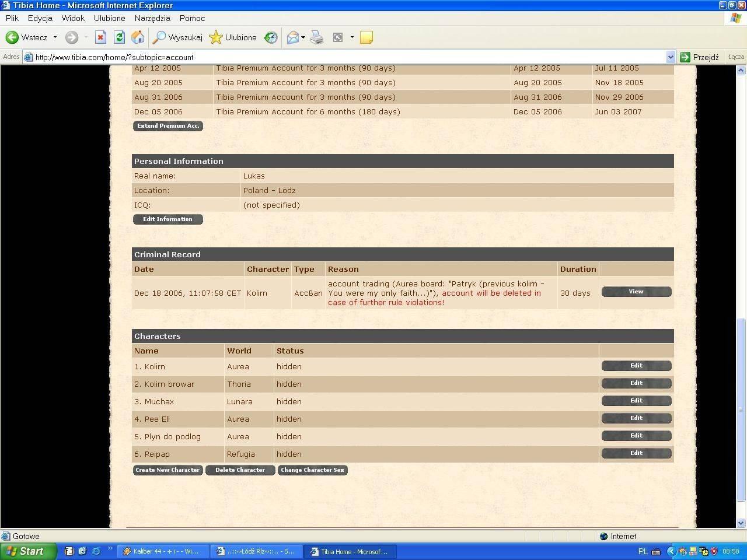Click the Windows logo in IE corner
Screen dimensions: 747x560
pos(736,18)
